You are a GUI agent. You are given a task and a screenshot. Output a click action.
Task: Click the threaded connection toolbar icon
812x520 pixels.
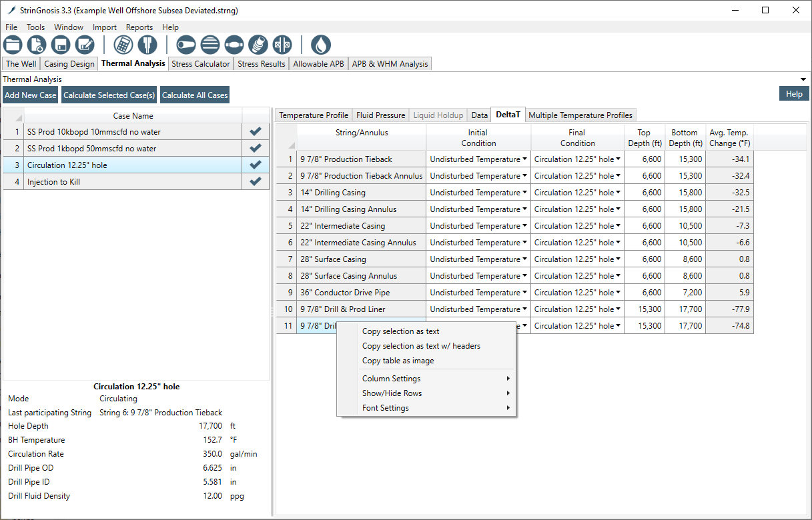(258, 45)
